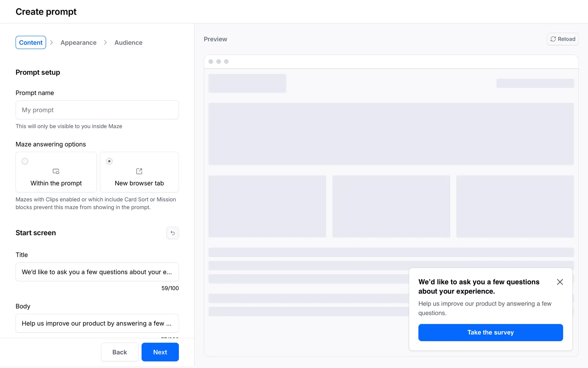The width and height of the screenshot is (588, 368).
Task: Go to the Audience step
Action: [128, 43]
